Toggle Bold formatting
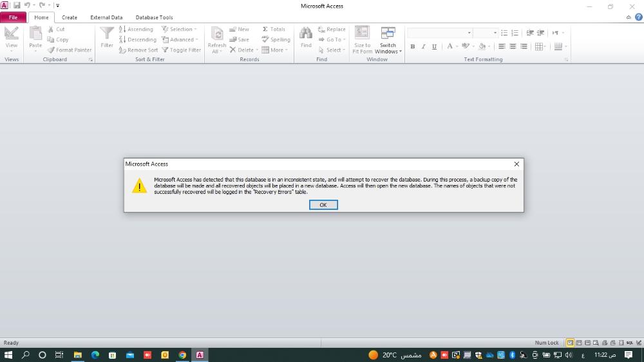 [x=412, y=46]
